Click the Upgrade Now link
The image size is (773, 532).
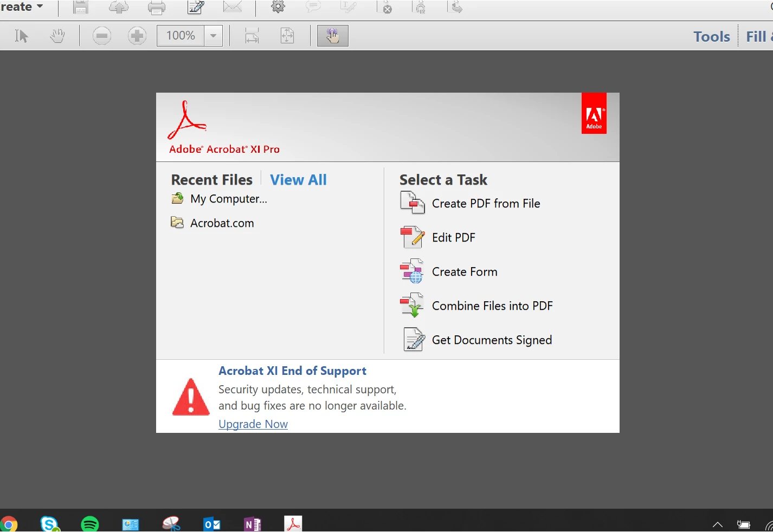pyautogui.click(x=253, y=424)
